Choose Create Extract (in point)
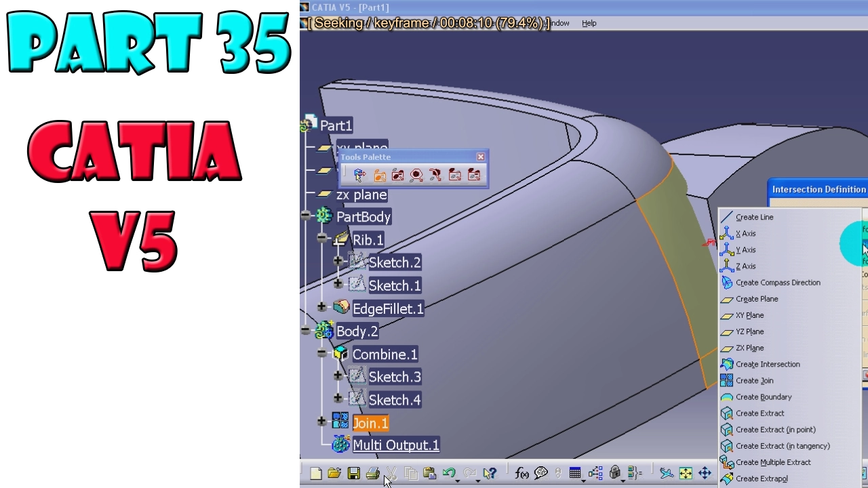 tap(776, 429)
